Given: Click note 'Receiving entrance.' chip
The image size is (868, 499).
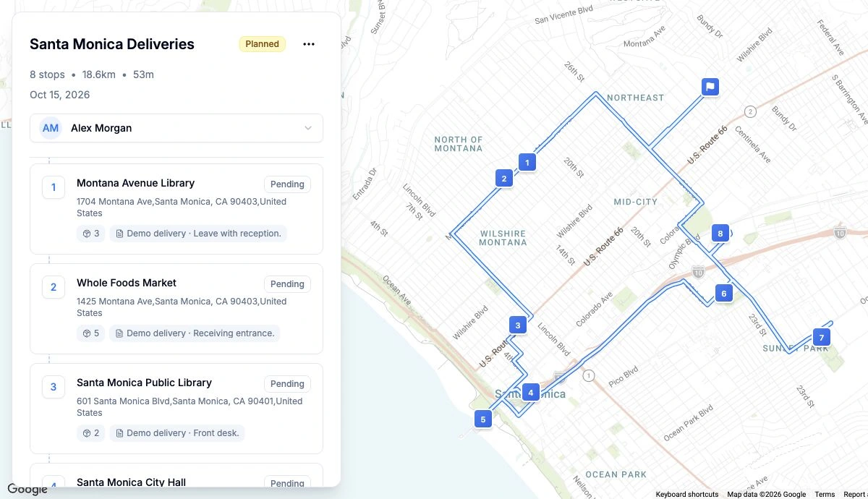Looking at the screenshot, I should pos(195,333).
